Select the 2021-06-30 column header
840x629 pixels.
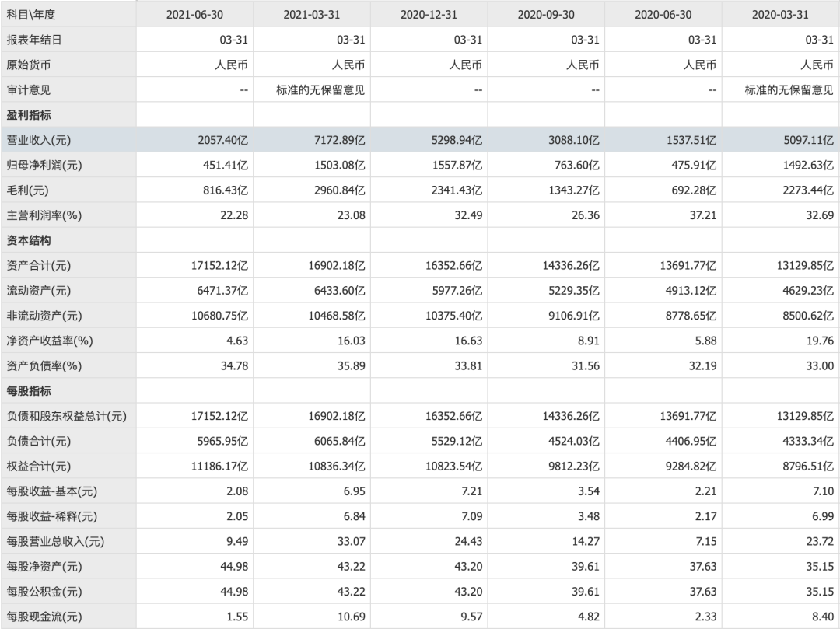tap(194, 15)
